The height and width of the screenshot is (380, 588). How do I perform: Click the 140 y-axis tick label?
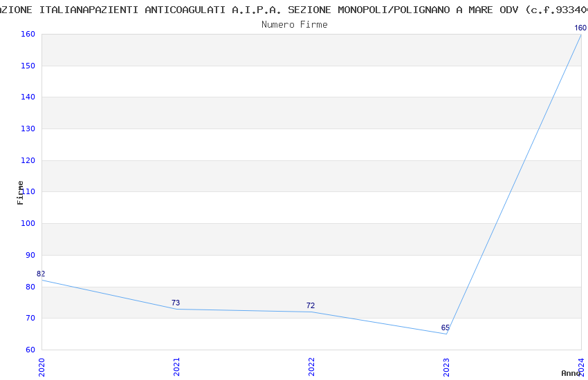click(x=28, y=97)
